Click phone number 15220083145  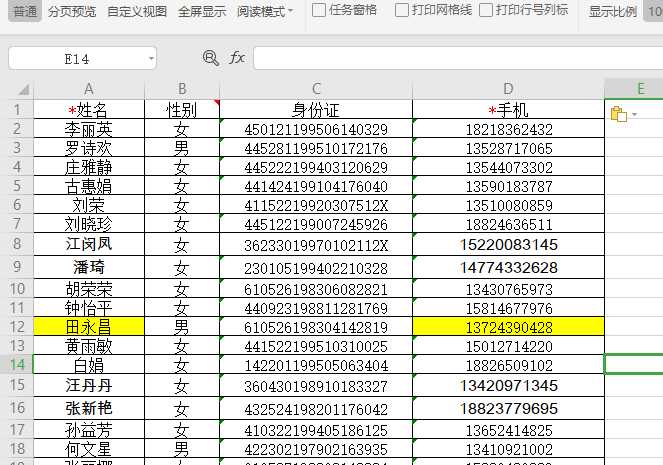point(508,244)
